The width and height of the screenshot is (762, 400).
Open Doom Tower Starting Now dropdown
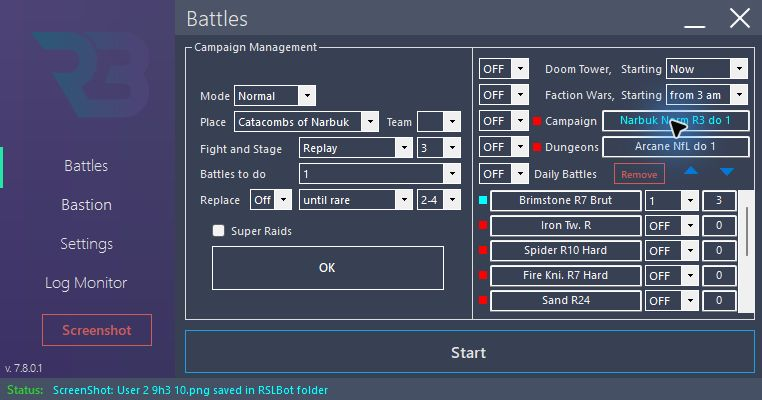(707, 69)
